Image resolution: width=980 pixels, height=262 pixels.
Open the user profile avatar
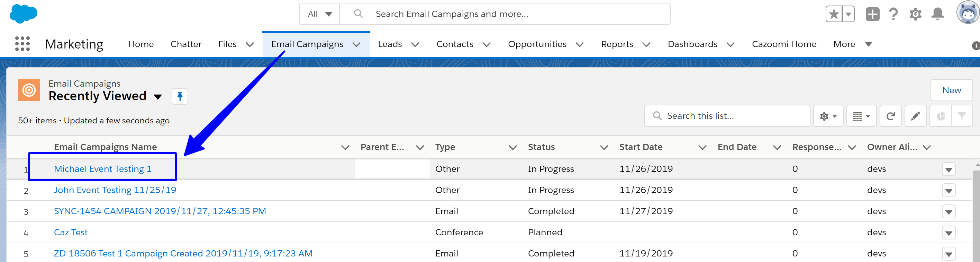click(x=968, y=12)
